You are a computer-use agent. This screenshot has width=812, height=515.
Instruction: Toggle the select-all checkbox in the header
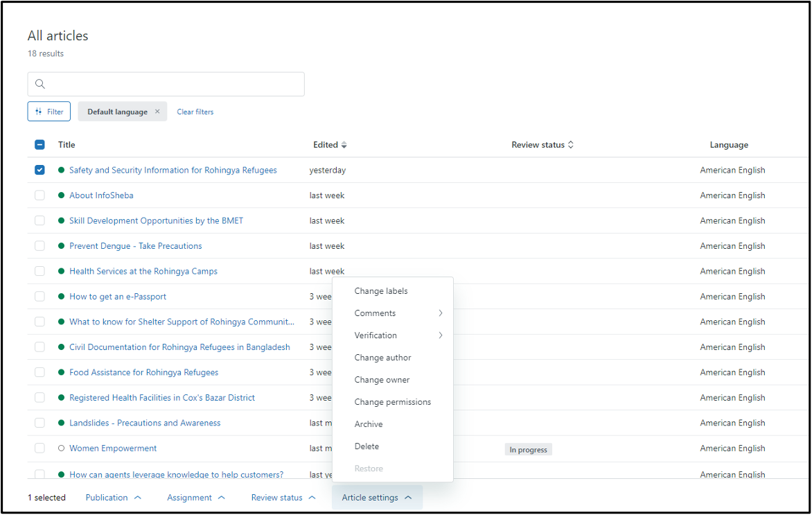(39, 145)
